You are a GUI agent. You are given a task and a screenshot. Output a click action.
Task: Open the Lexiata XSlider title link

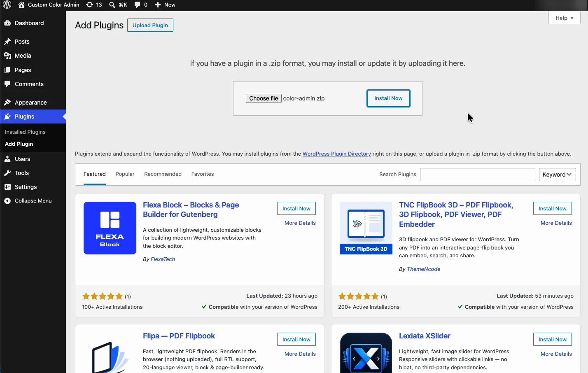(425, 336)
